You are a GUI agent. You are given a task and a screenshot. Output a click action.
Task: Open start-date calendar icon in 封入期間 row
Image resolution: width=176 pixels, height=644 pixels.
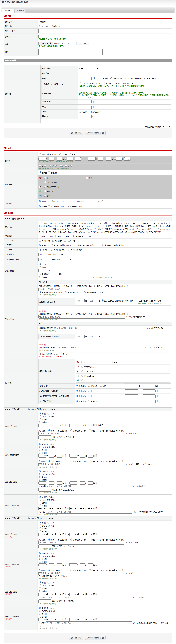[65, 158]
